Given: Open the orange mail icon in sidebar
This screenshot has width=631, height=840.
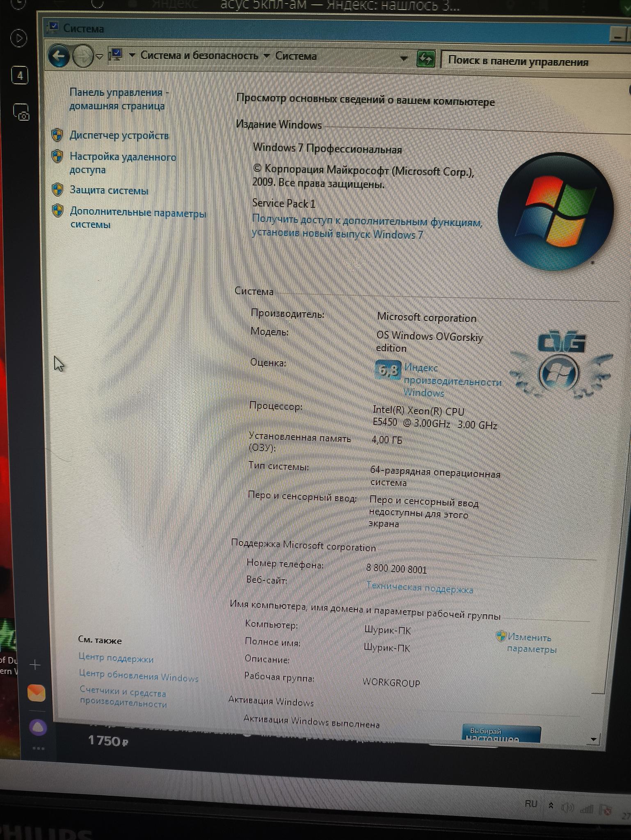Looking at the screenshot, I should tap(36, 693).
